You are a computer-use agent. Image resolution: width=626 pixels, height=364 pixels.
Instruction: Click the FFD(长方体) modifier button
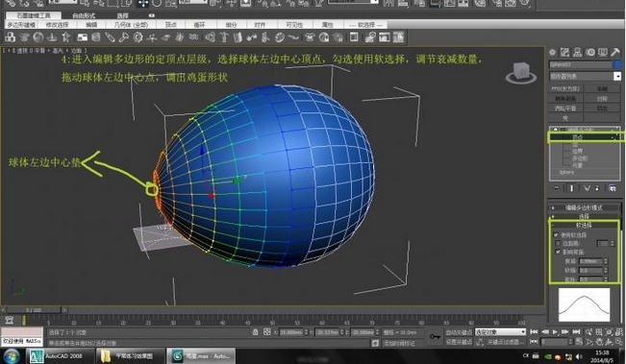tap(565, 88)
